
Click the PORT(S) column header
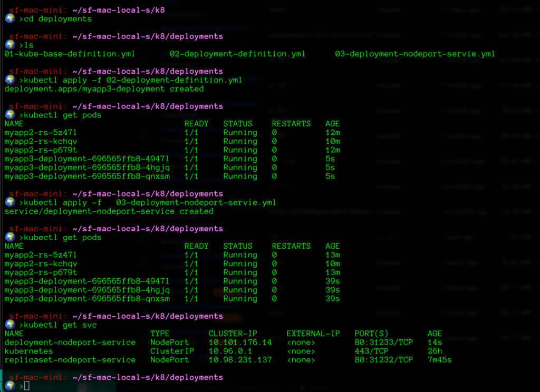point(371,334)
